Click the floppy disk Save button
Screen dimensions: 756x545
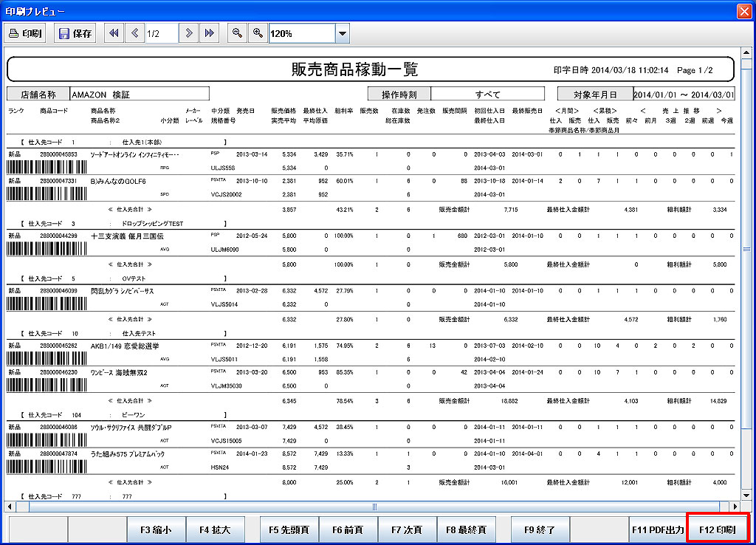pyautogui.click(x=74, y=33)
